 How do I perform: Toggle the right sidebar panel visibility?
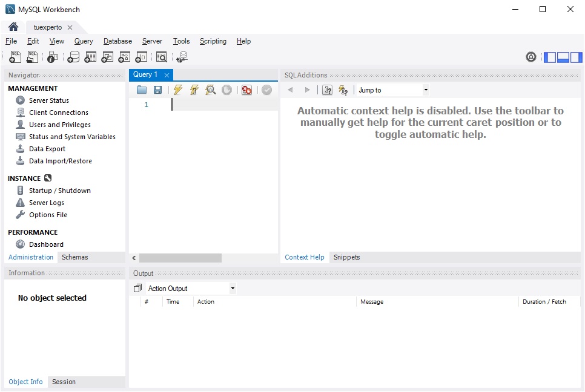pyautogui.click(x=575, y=57)
